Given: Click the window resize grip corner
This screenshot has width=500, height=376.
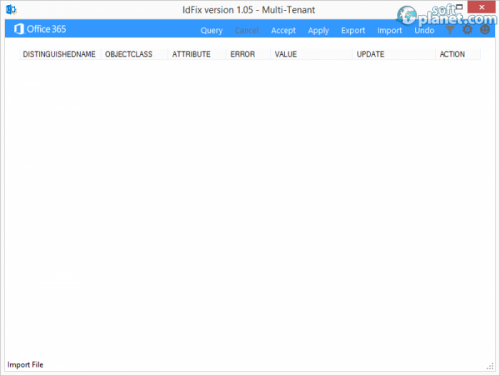Looking at the screenshot, I should (x=490, y=366).
